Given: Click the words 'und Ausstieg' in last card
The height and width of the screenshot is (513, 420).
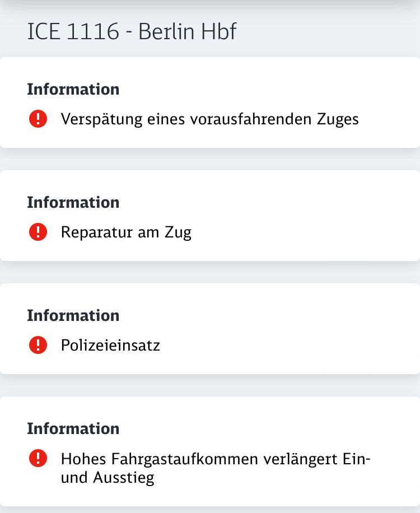Looking at the screenshot, I should 108,478.
